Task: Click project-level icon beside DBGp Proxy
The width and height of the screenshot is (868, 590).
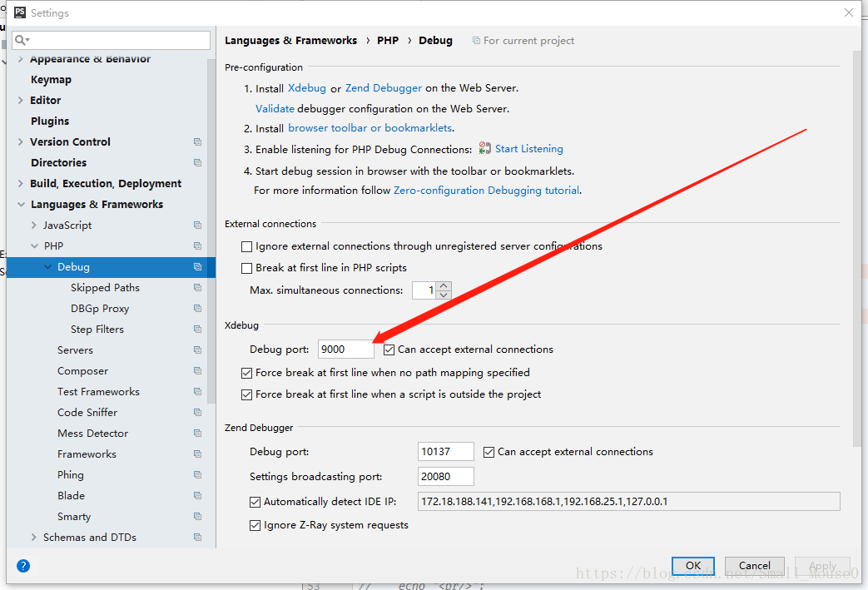Action: [x=197, y=308]
